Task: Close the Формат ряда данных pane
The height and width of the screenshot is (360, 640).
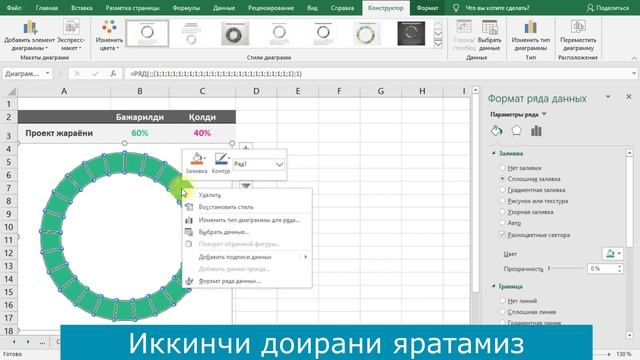Action: (x=629, y=96)
